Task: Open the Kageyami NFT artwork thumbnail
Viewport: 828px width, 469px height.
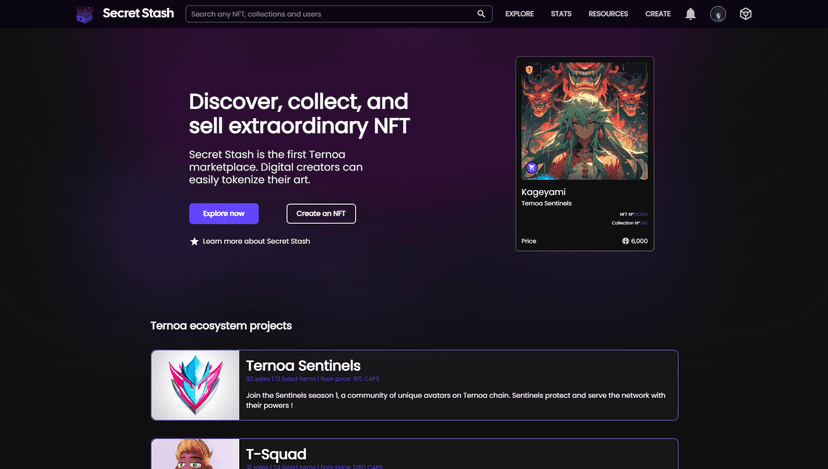Action: point(585,121)
